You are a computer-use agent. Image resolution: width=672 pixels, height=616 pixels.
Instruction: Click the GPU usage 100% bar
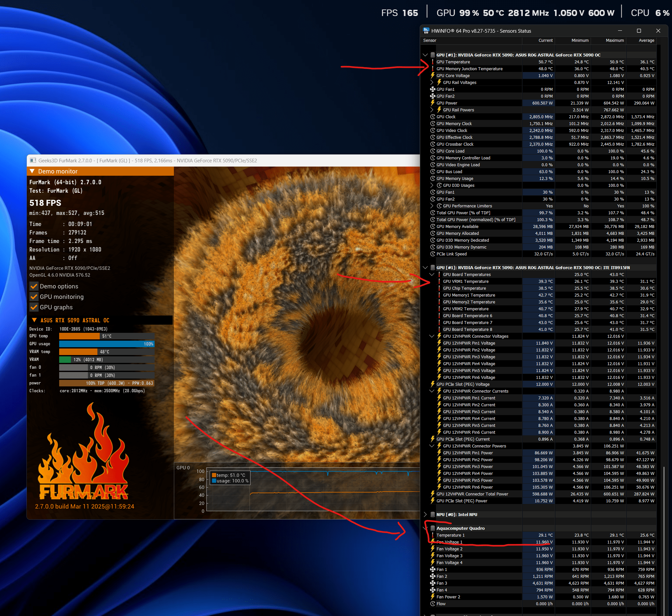[106, 344]
